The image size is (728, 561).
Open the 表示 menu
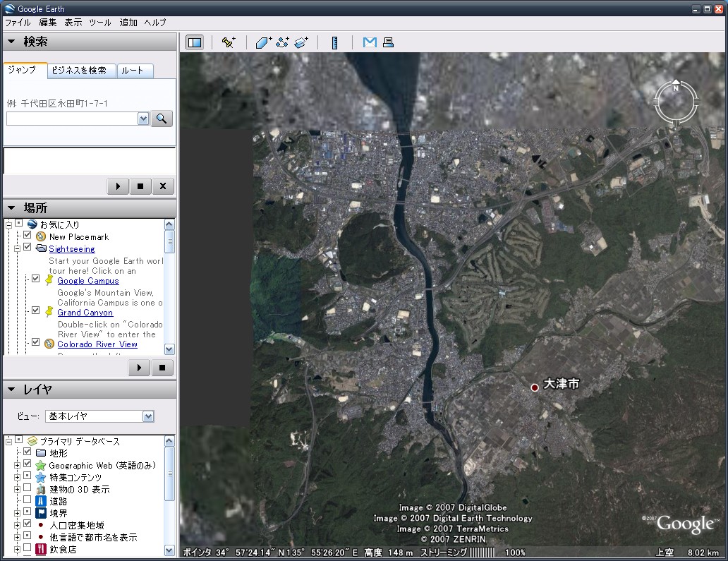tap(73, 23)
